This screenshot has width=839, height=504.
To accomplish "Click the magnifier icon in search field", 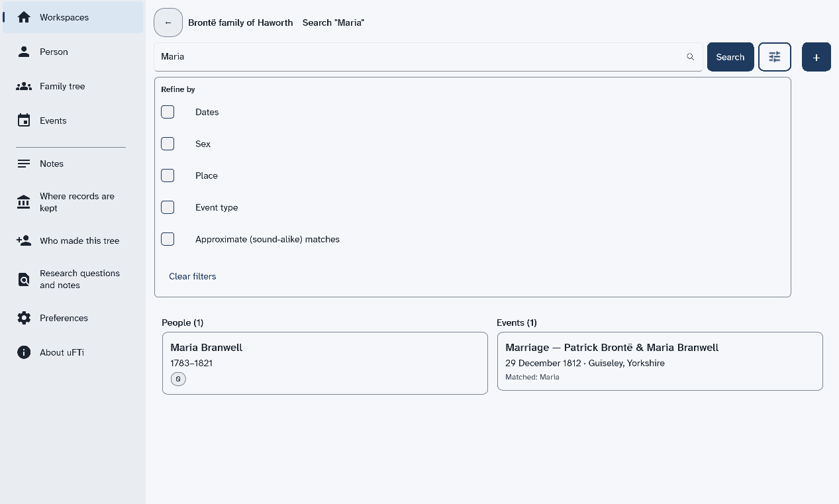I will point(690,57).
